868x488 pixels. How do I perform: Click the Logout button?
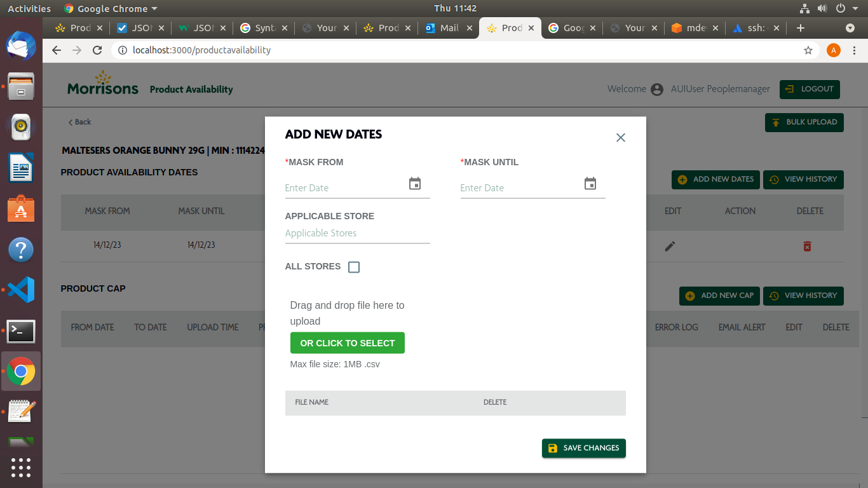[810, 89]
